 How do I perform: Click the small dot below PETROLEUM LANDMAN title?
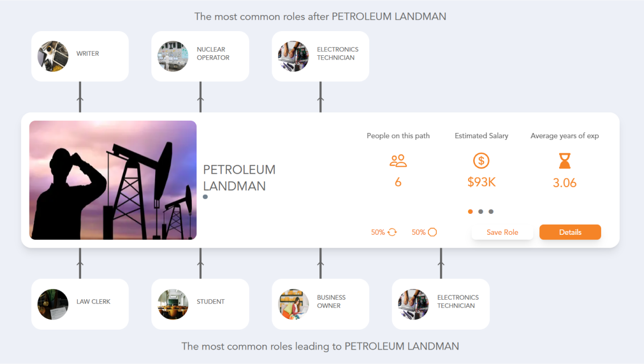click(x=205, y=197)
